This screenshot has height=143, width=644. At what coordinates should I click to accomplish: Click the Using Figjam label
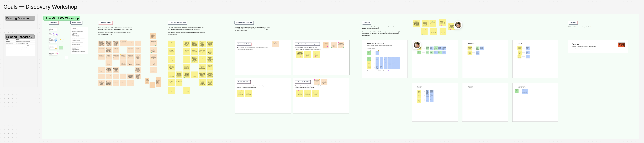pyautogui.click(x=54, y=23)
